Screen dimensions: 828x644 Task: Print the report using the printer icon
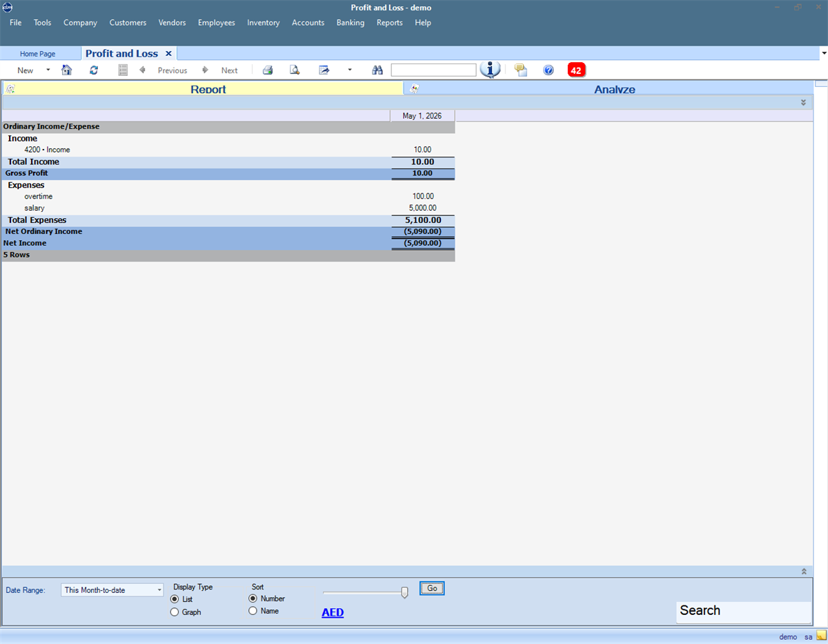(268, 70)
